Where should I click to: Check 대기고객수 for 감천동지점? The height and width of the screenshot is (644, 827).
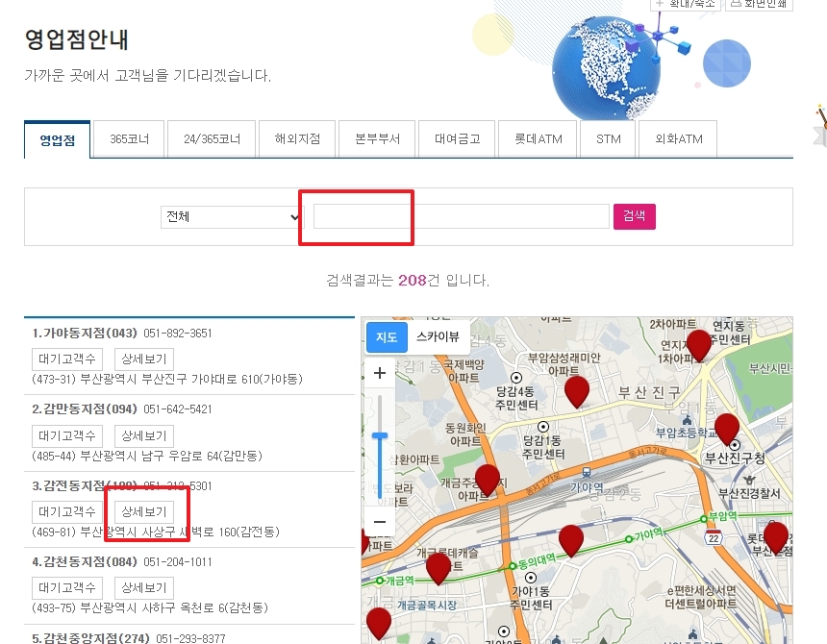click(67, 587)
